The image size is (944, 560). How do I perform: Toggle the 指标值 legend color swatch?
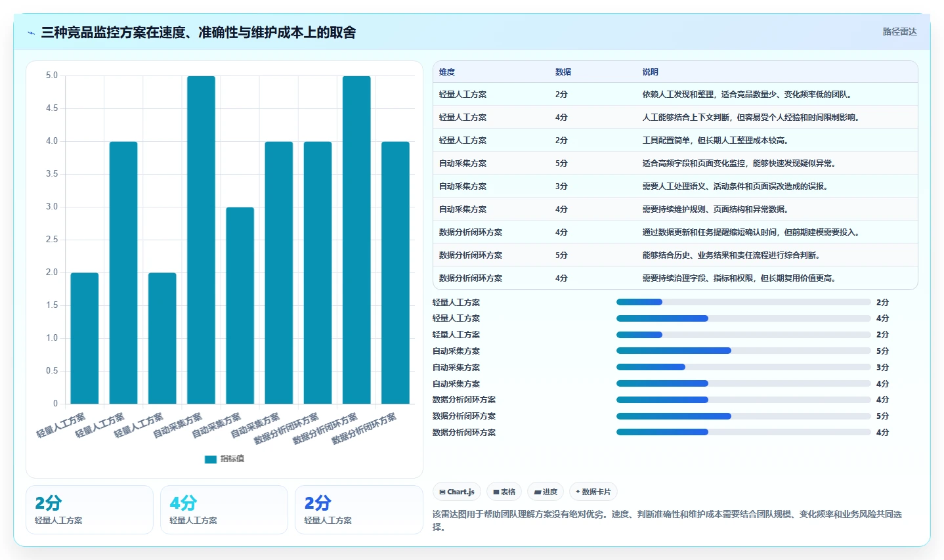point(211,459)
